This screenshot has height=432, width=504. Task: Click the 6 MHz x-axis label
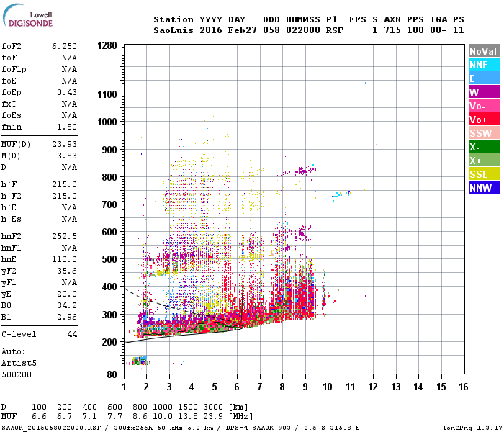coord(237,387)
